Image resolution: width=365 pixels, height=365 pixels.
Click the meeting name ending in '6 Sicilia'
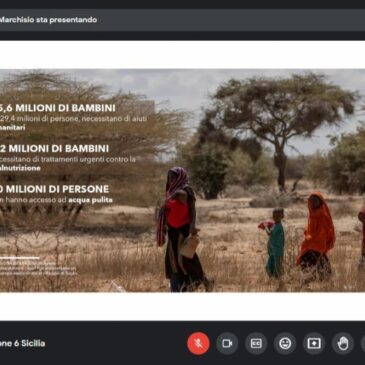[22, 343]
